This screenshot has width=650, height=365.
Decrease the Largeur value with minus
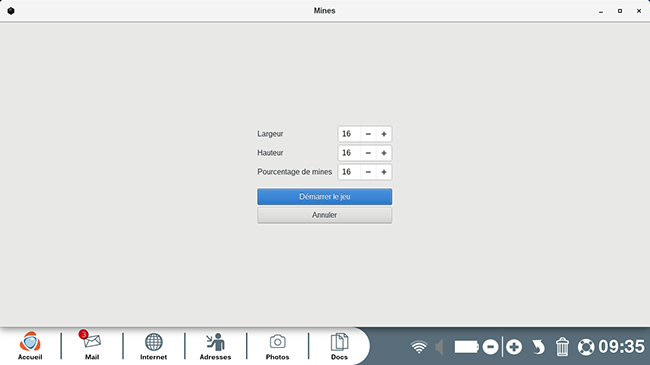pos(368,134)
